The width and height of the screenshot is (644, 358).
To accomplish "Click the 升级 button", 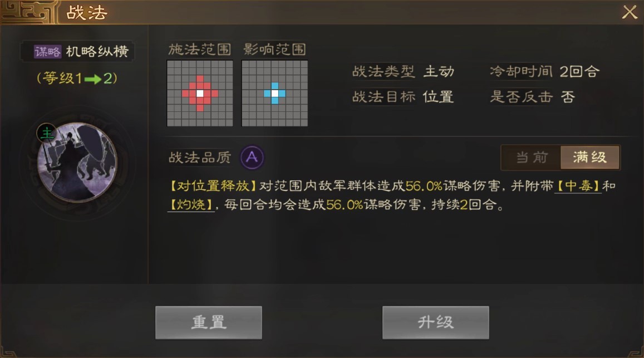I will [x=436, y=323].
